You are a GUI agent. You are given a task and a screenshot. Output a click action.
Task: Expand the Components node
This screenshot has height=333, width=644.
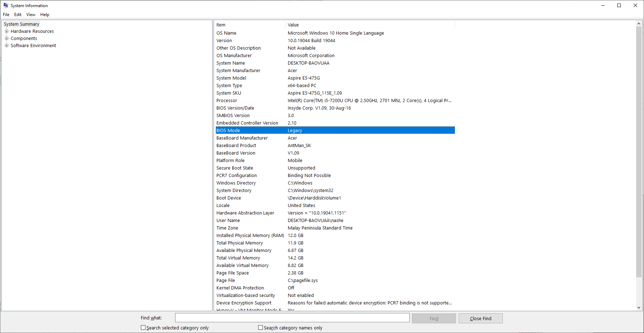[6, 39]
